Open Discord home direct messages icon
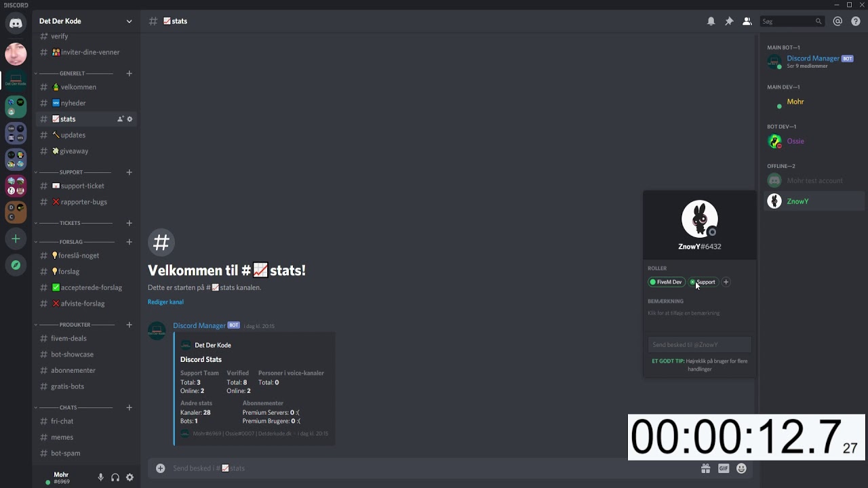 [16, 24]
